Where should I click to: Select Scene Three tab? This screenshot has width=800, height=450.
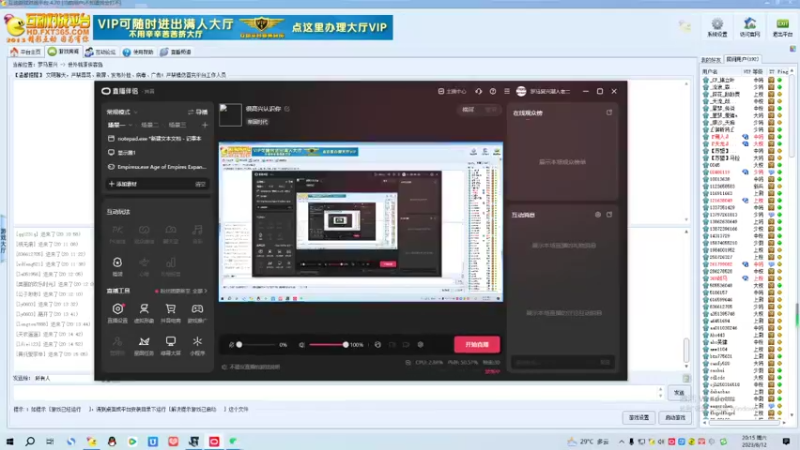point(177,125)
